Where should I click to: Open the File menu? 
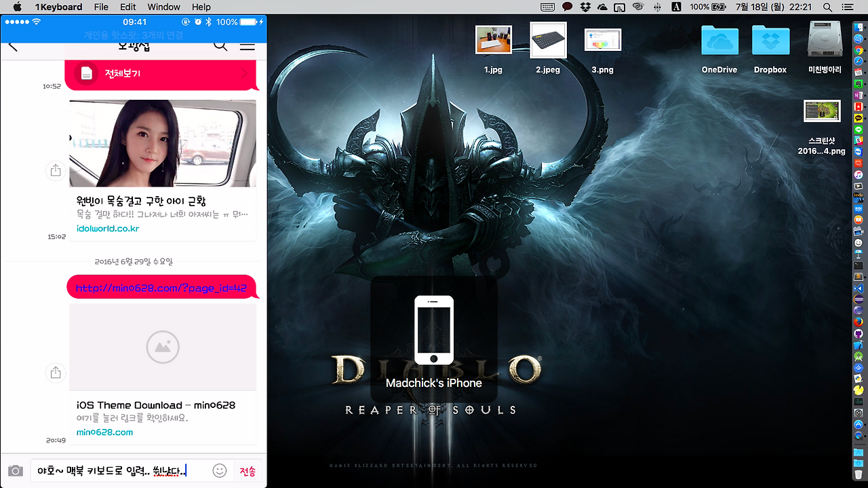click(x=101, y=7)
